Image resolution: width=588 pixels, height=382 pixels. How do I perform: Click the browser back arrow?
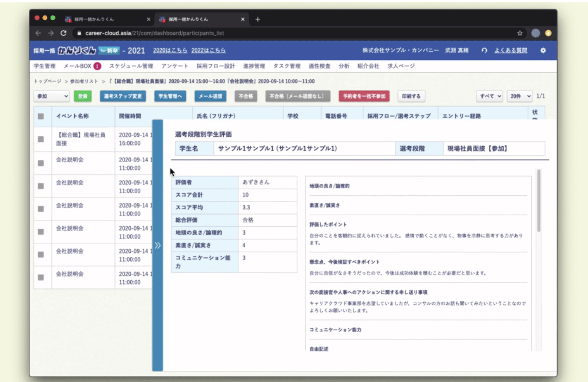tap(39, 33)
